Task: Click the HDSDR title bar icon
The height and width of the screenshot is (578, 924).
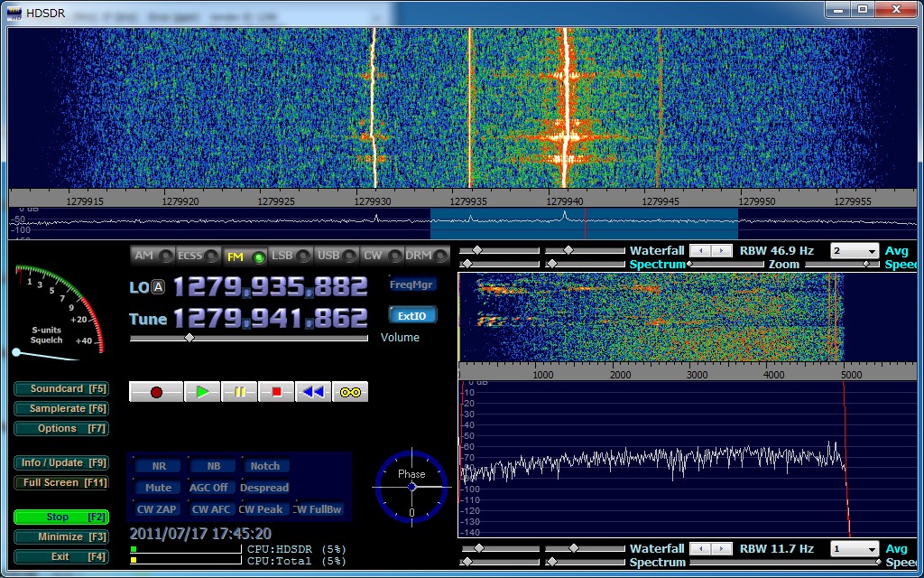Action: 14,13
